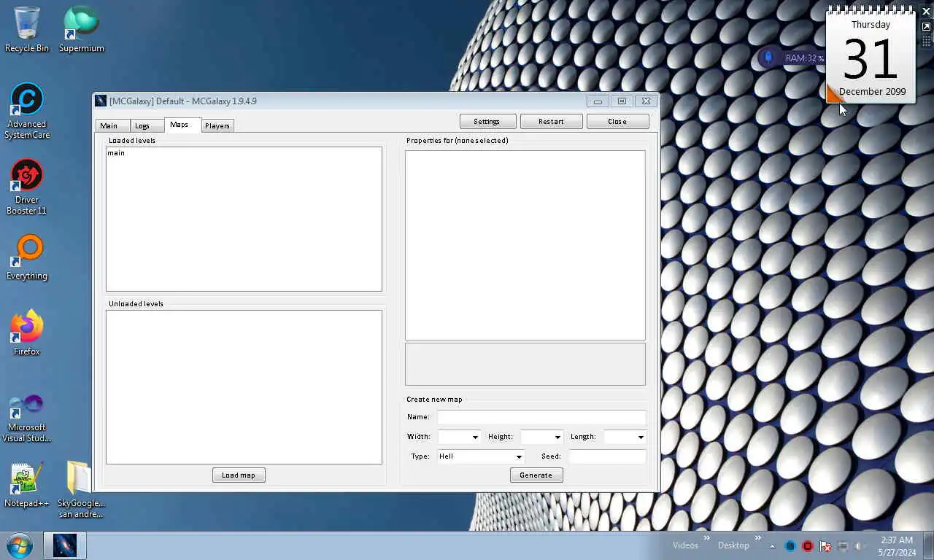Select the Advanced SystemCare shortcut
Image resolution: width=934 pixels, height=560 pixels.
(x=27, y=111)
